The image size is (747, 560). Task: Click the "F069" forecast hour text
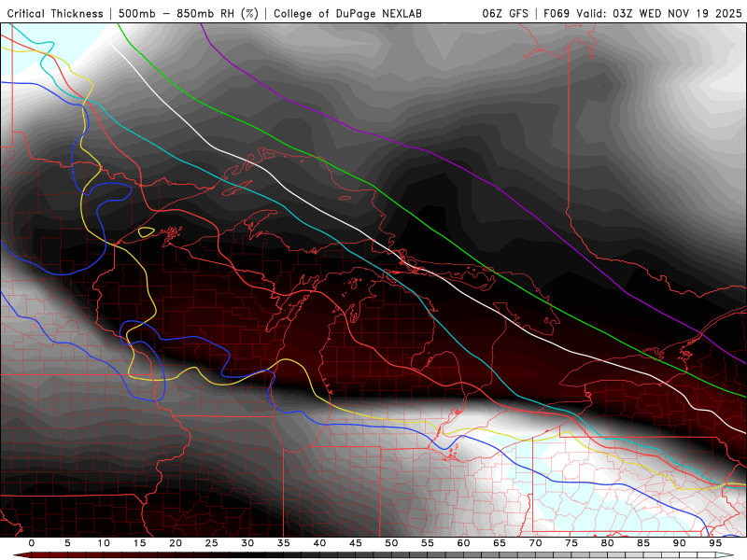point(557,13)
